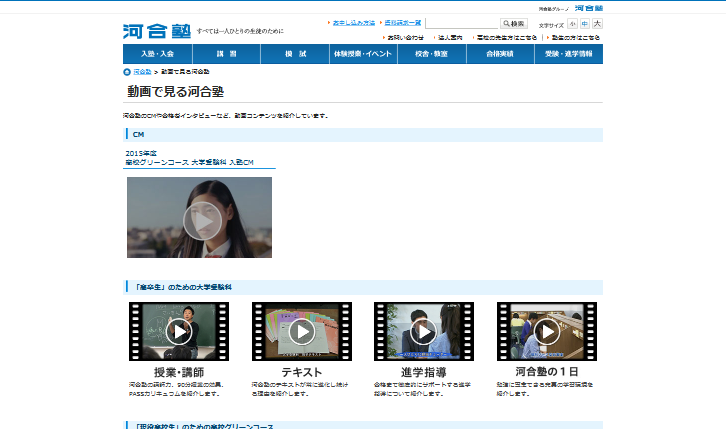Image resolution: width=726 pixels, height=429 pixels.
Task: Click the 河合塾 logo at top left
Action: point(157,31)
